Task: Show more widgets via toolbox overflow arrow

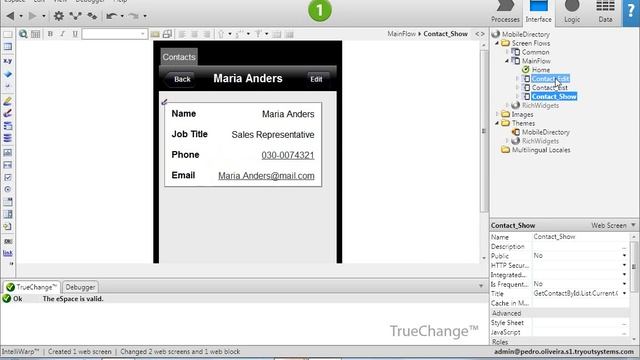Action: click(11, 264)
